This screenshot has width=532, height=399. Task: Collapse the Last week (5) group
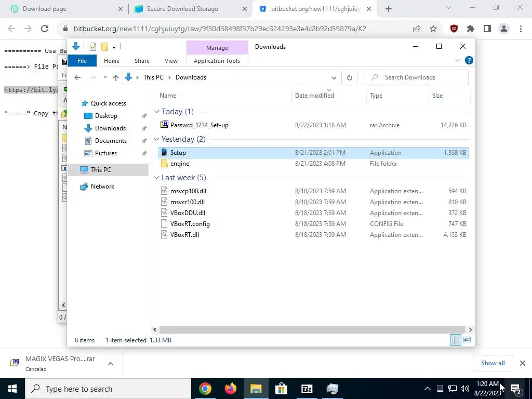click(x=156, y=178)
